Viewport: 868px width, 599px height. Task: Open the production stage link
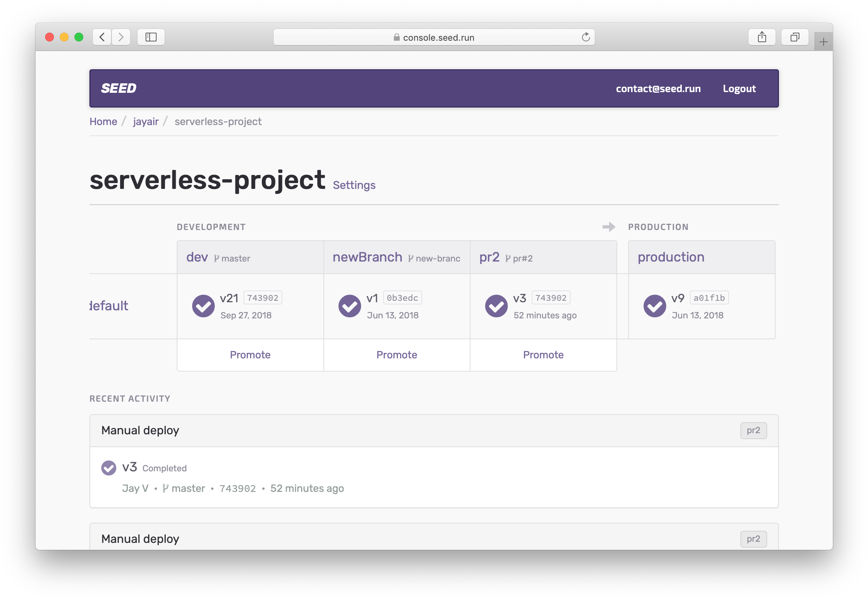tap(671, 257)
